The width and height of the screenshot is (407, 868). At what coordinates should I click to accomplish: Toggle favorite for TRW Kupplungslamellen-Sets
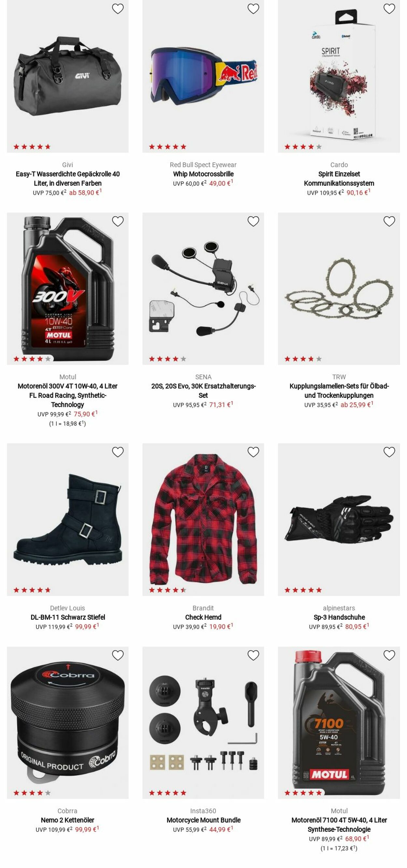[389, 221]
